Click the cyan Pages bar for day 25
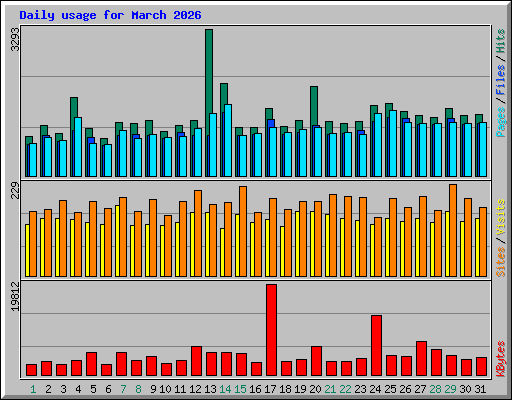This screenshot has height=400, width=512. pos(393,143)
